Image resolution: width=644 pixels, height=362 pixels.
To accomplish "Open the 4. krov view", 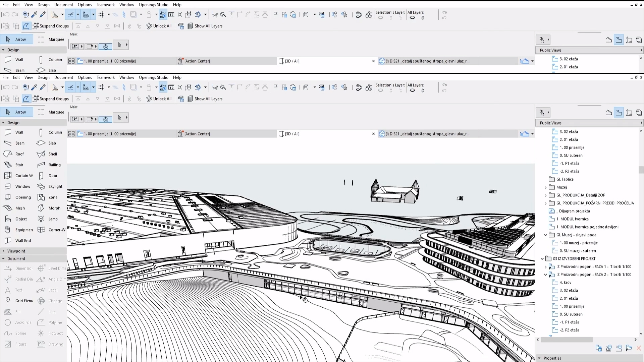I will pos(565,283).
